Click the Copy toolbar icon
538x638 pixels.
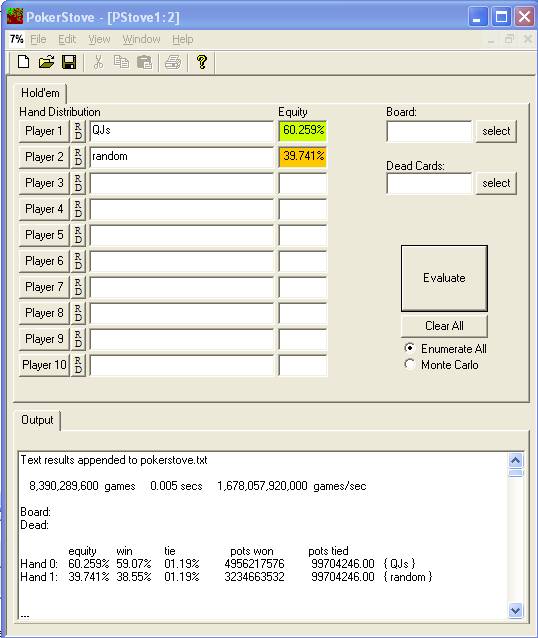coord(121,62)
